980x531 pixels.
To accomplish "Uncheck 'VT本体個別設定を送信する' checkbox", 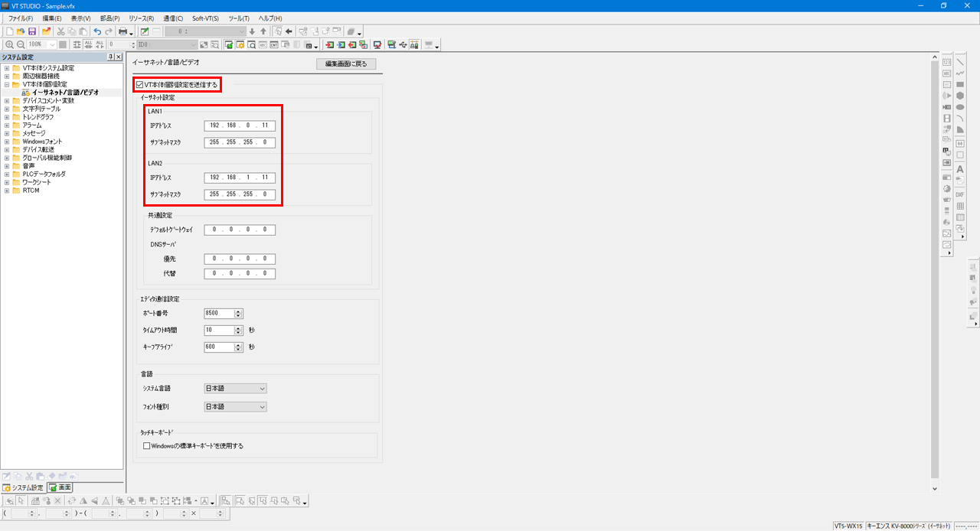I will point(139,84).
